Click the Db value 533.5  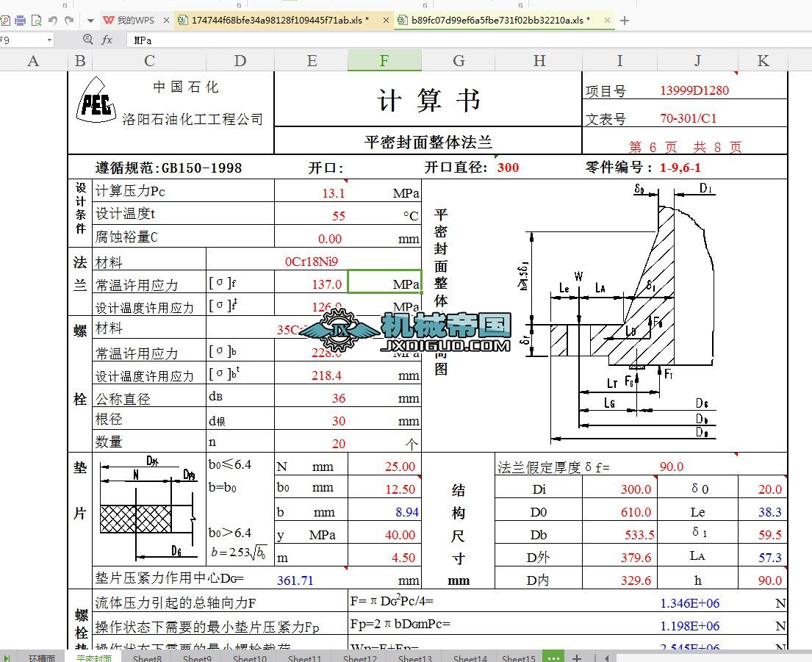point(639,535)
